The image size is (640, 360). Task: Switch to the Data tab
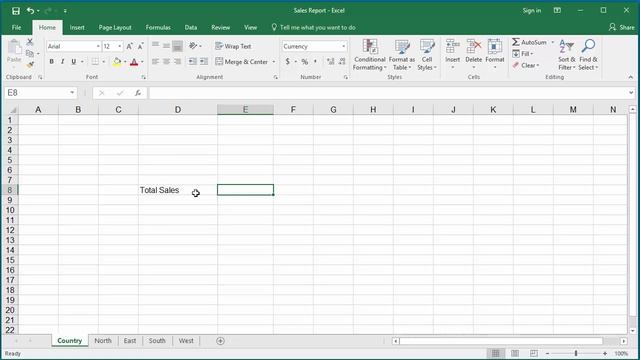(191, 27)
